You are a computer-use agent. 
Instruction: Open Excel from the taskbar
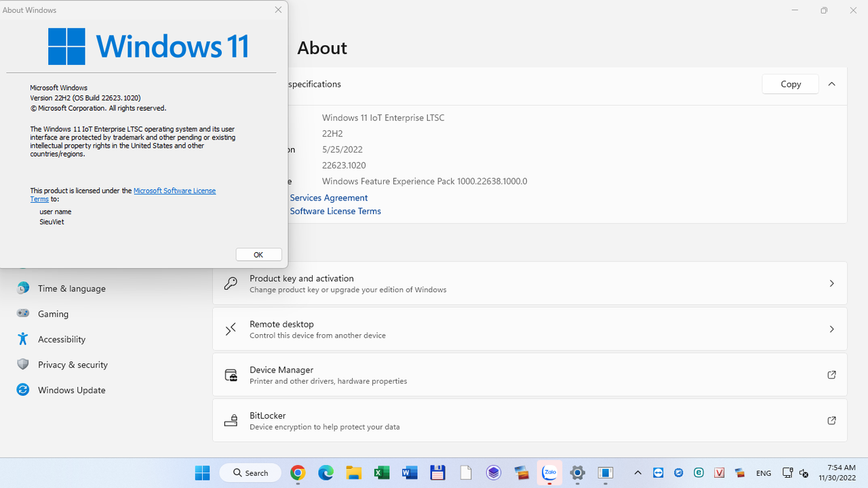click(x=382, y=472)
